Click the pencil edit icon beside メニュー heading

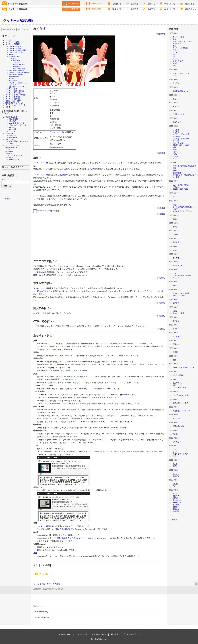[14, 36]
